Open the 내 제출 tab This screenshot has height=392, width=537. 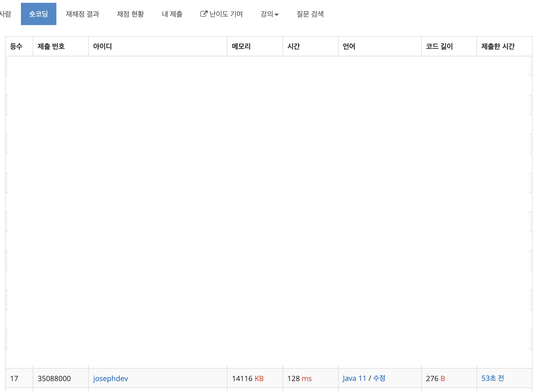172,14
